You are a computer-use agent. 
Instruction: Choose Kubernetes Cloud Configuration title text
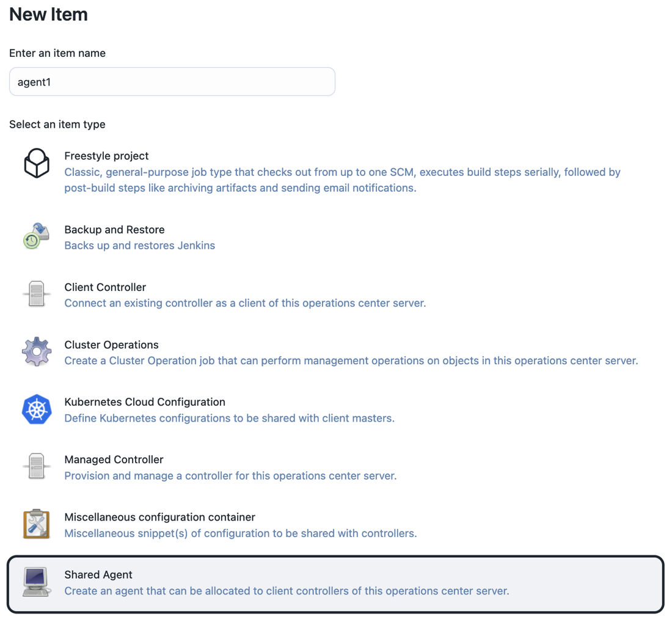pos(145,402)
